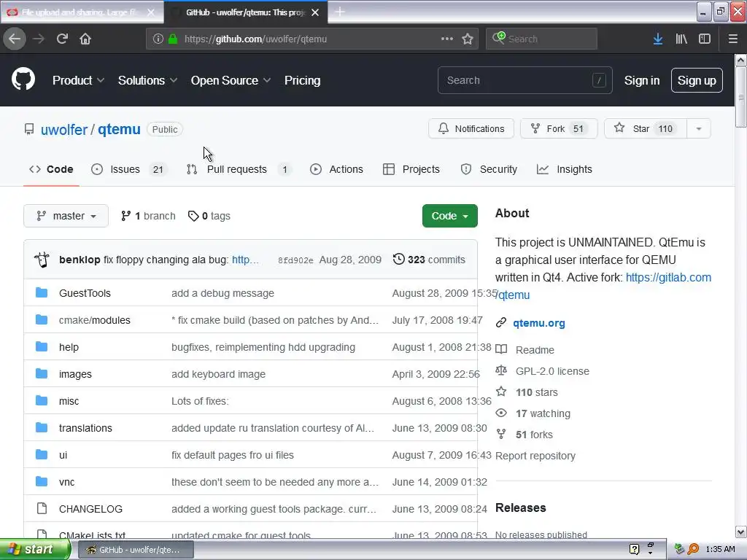Viewport: 747px width, 560px height.
Task: Click the green padlock security icon
Action: (173, 39)
